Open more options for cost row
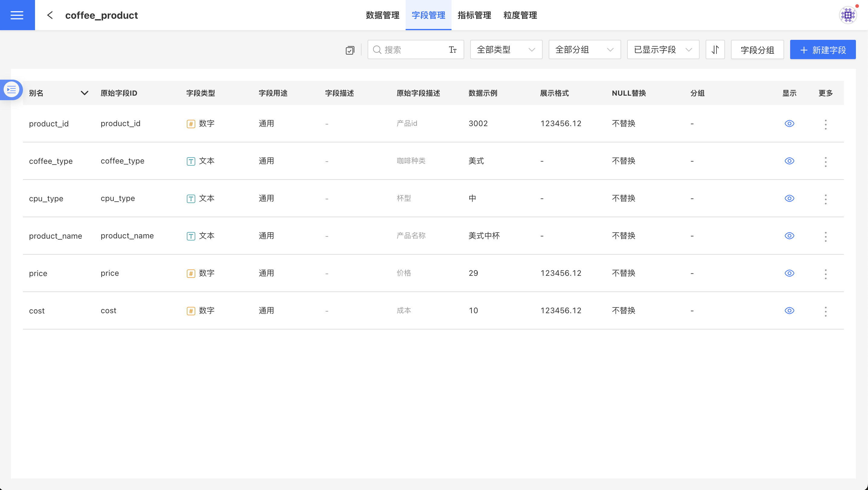Screen dimensions: 868x490 pyautogui.click(x=825, y=311)
